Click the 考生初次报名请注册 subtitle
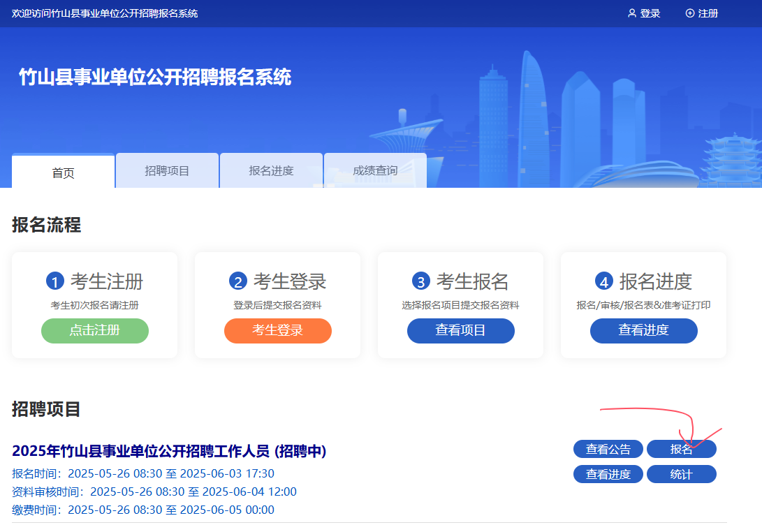The width and height of the screenshot is (762, 532). click(95, 305)
